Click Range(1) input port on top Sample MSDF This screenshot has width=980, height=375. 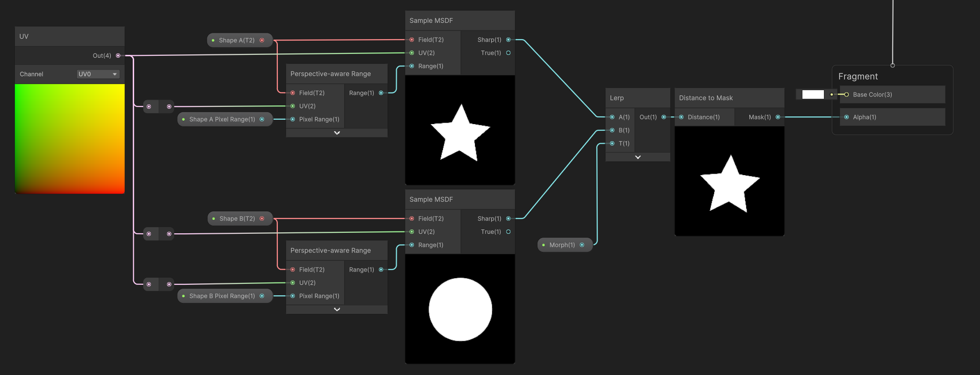411,66
